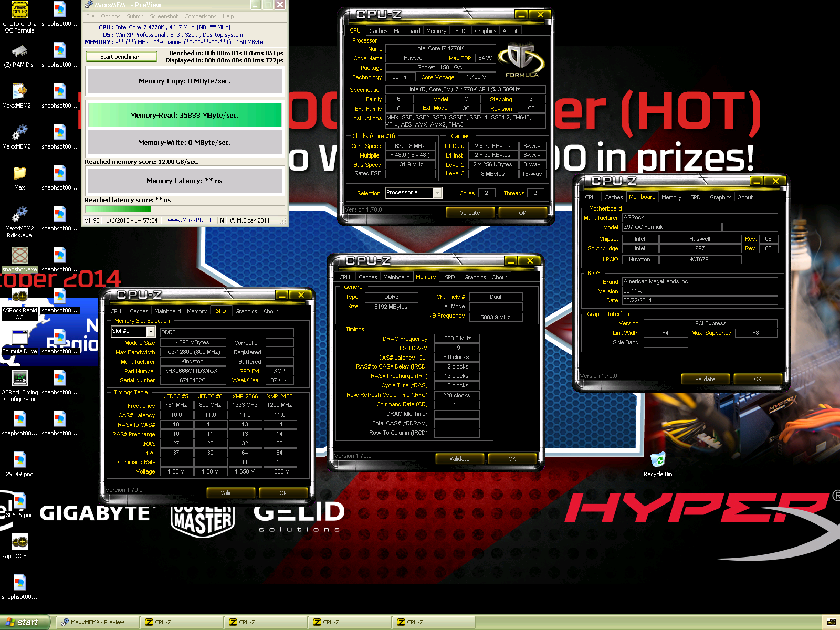Open the CPUID CPU-Z OC Formula desktop icon
The width and height of the screenshot is (840, 630).
[x=20, y=18]
